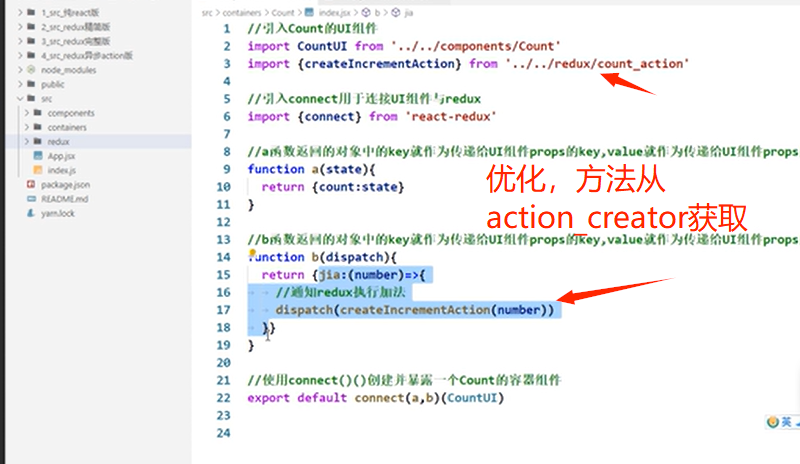This screenshot has height=464, width=800.
Task: Select the redux folder row label
Action: click(x=58, y=141)
